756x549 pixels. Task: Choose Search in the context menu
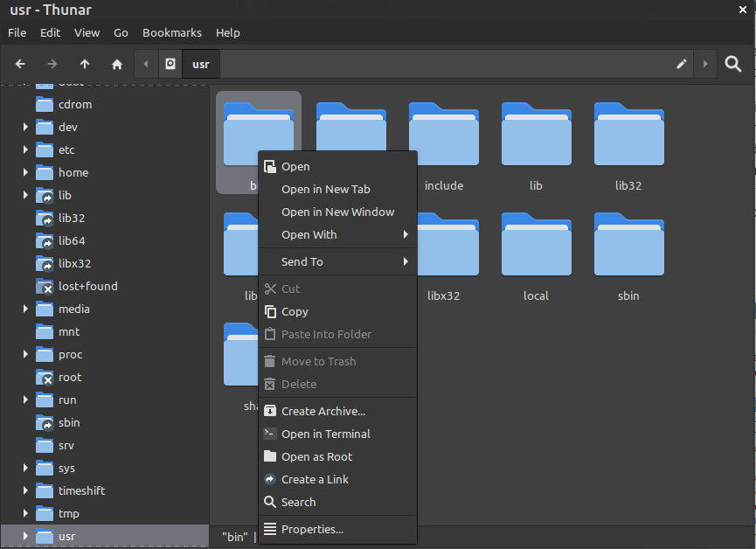tap(337, 502)
